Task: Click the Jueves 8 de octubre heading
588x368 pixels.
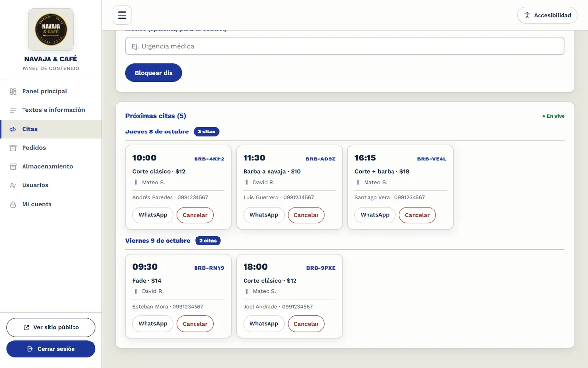Action: (x=157, y=131)
